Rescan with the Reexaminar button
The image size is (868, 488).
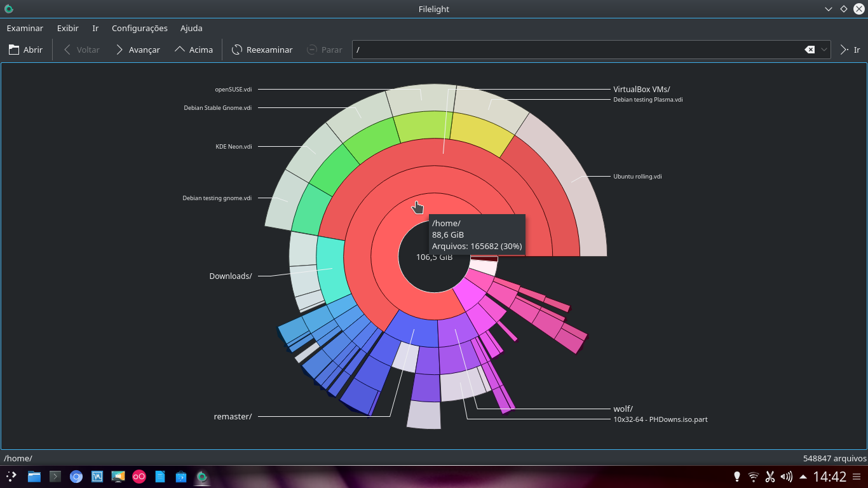(262, 50)
